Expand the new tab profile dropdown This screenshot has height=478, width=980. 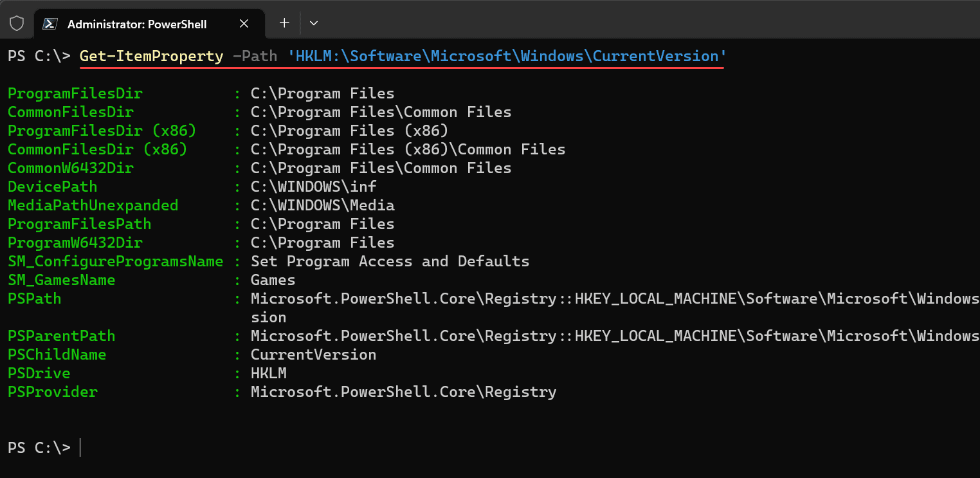point(314,23)
